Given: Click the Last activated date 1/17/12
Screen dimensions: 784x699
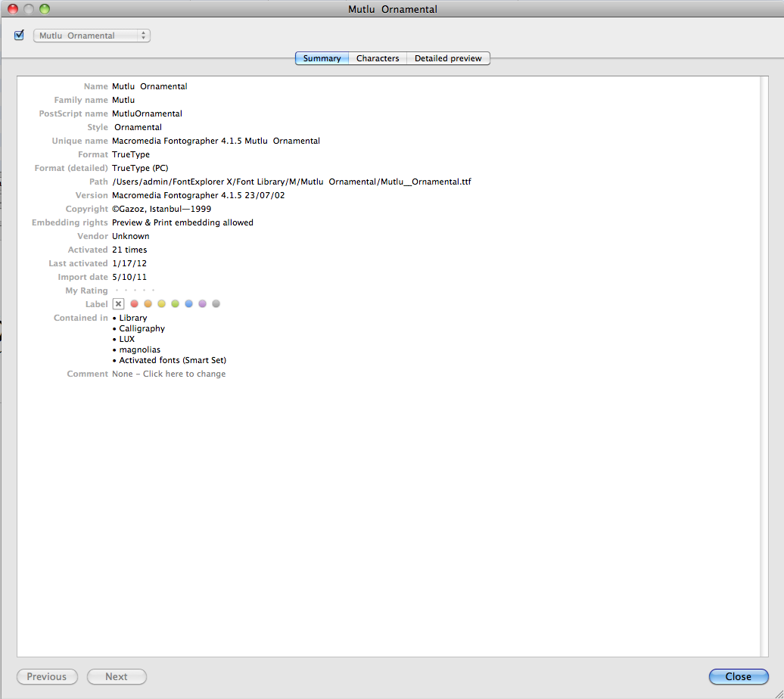Looking at the screenshot, I should [x=129, y=263].
